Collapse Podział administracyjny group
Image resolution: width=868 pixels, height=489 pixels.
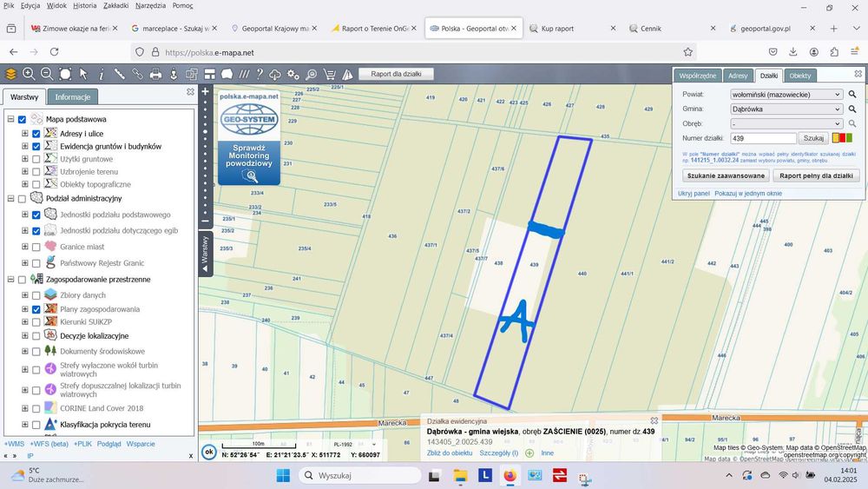pos(10,198)
